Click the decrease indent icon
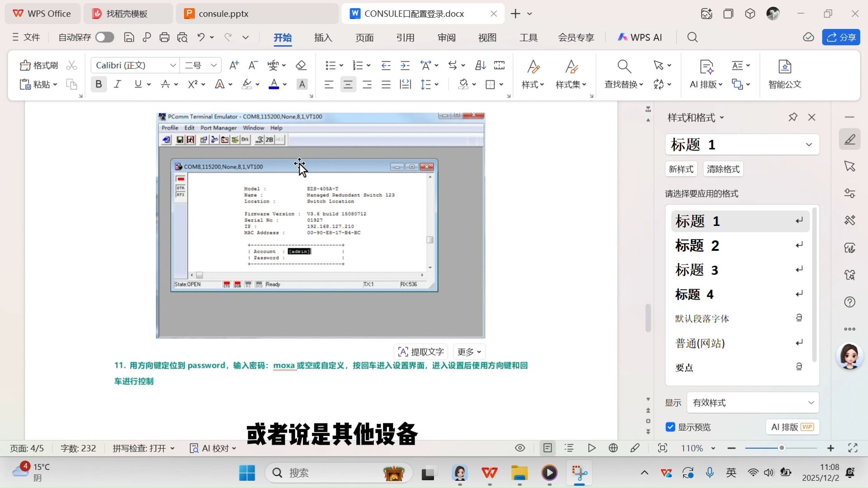The width and height of the screenshot is (868, 488). pyautogui.click(x=386, y=66)
